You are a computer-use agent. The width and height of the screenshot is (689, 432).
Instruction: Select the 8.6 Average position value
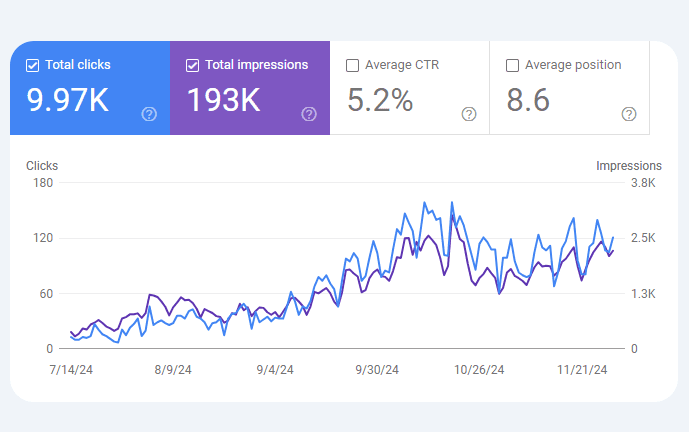coord(528,100)
